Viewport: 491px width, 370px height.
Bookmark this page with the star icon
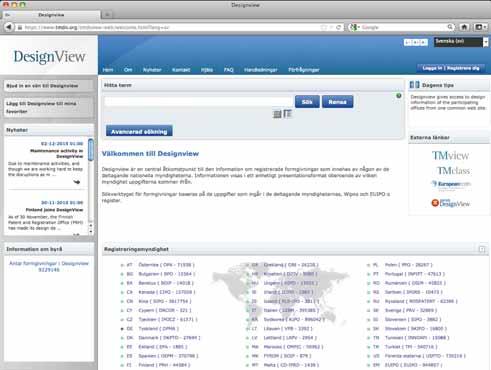click(324, 27)
